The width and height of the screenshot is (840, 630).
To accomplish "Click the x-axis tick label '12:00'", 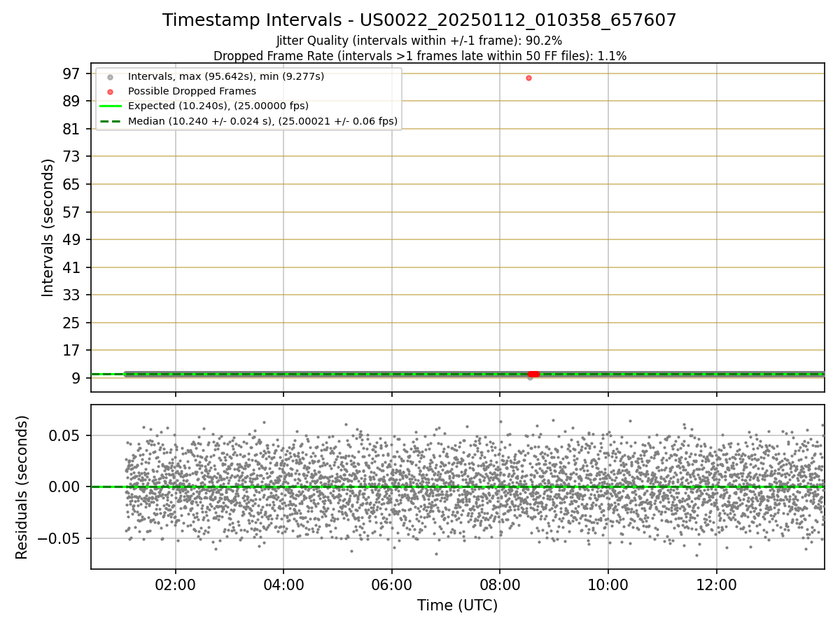I will tap(716, 585).
